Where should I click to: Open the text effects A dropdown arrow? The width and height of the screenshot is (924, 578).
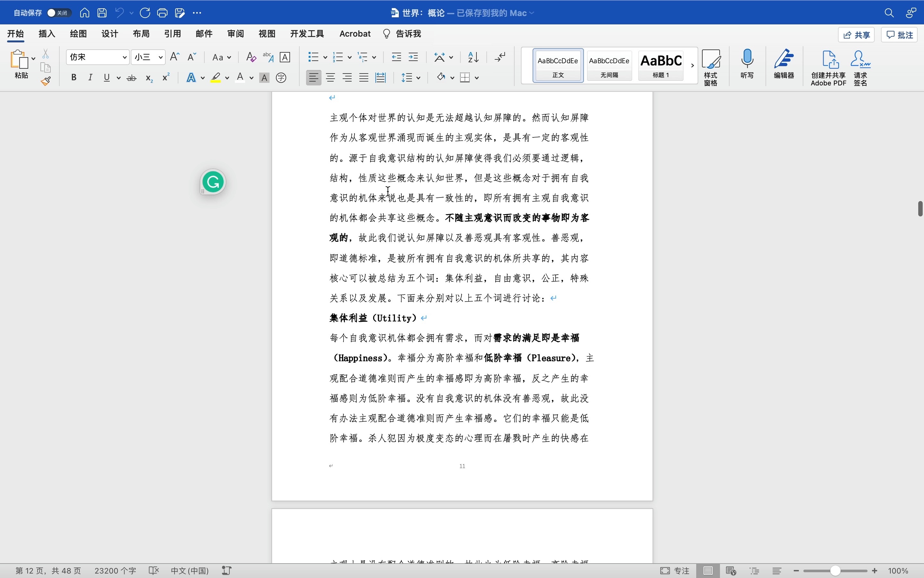(x=203, y=78)
